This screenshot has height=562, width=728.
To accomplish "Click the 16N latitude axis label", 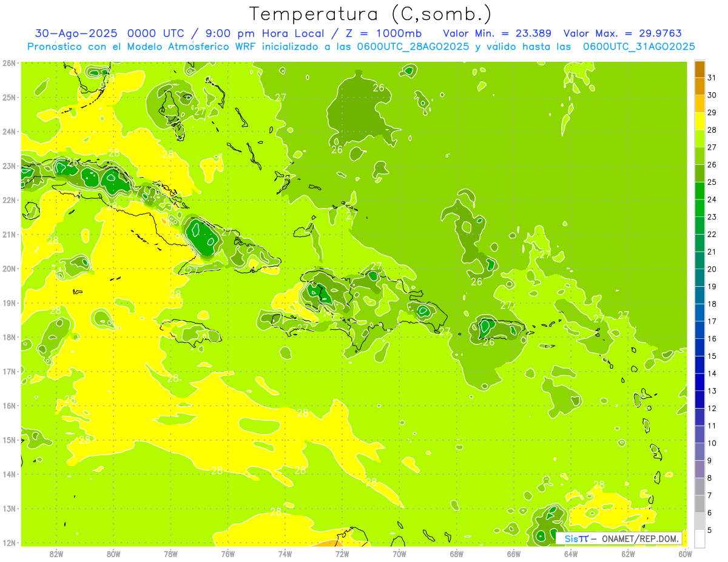I will pyautogui.click(x=8, y=406).
